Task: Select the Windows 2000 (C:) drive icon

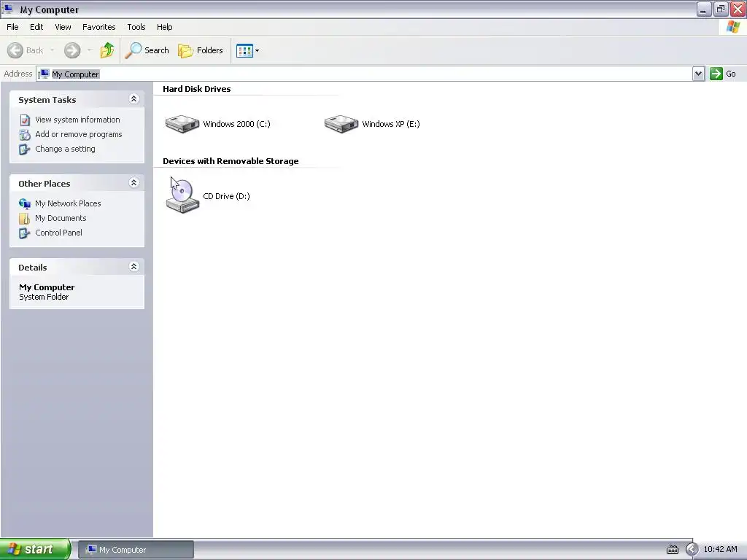Action: click(182, 124)
